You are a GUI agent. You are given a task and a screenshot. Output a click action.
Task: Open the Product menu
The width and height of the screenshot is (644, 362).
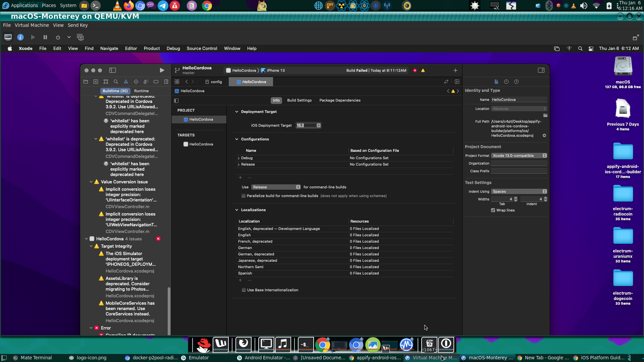(x=152, y=49)
